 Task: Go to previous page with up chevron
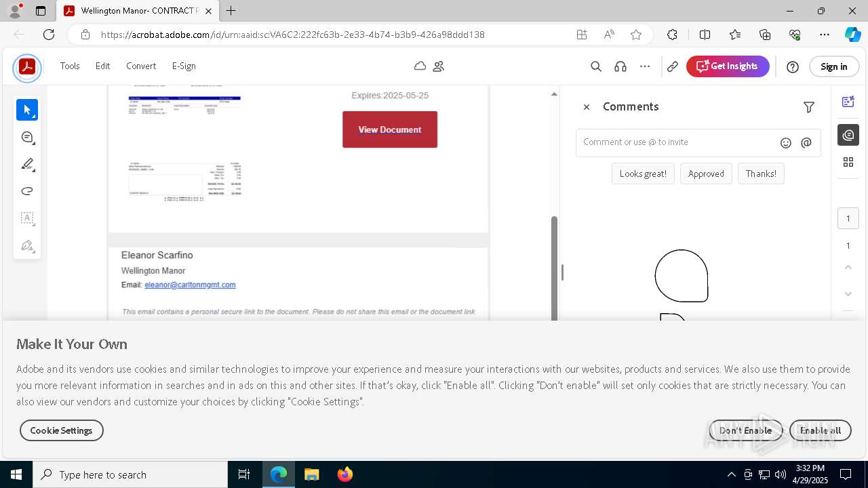[x=848, y=268]
